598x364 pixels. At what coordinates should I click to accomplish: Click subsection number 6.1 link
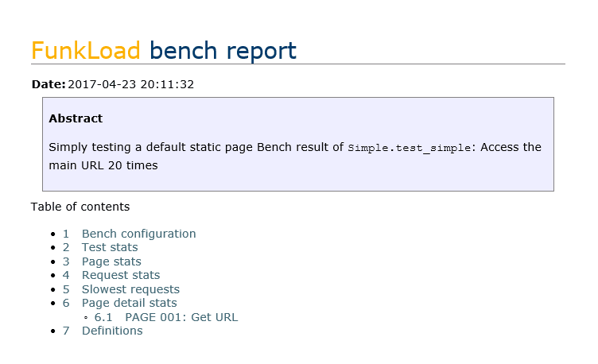103,317
